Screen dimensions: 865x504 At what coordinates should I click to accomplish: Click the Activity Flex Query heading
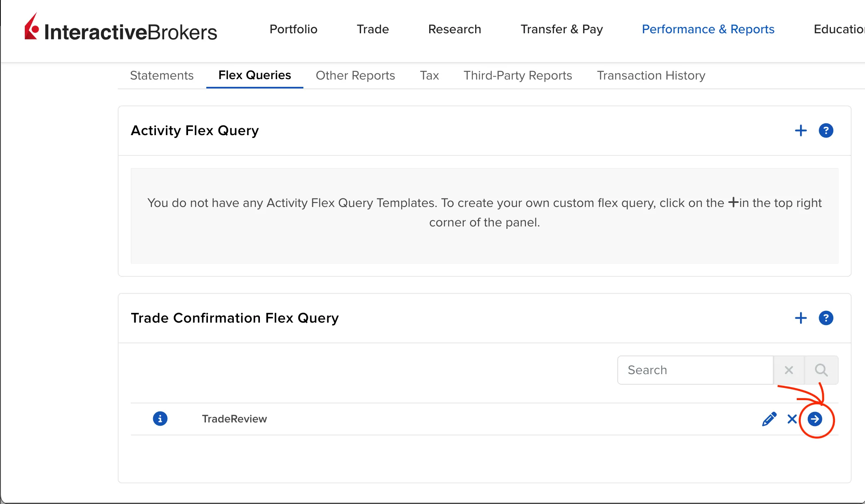[x=195, y=131]
